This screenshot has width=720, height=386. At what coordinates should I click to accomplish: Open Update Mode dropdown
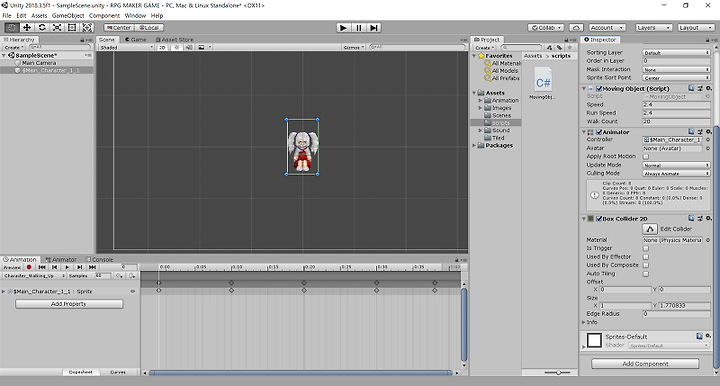point(676,165)
